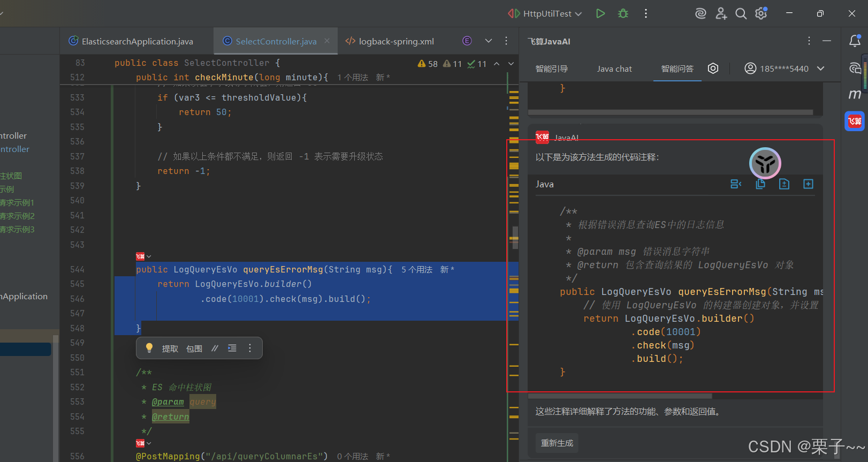Open IDE settings gear icon
The image size is (868, 462).
click(x=761, y=13)
